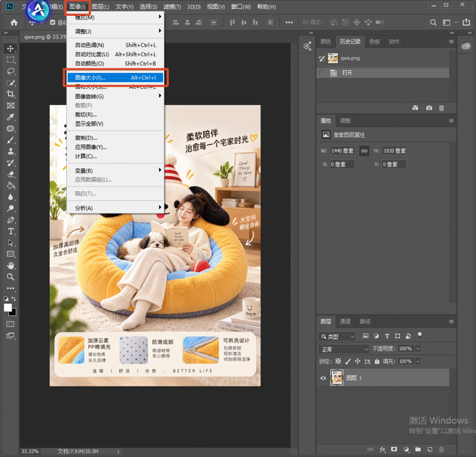476x457 pixels.
Task: Create a new snapshot with the camera icon
Action: pos(429,108)
